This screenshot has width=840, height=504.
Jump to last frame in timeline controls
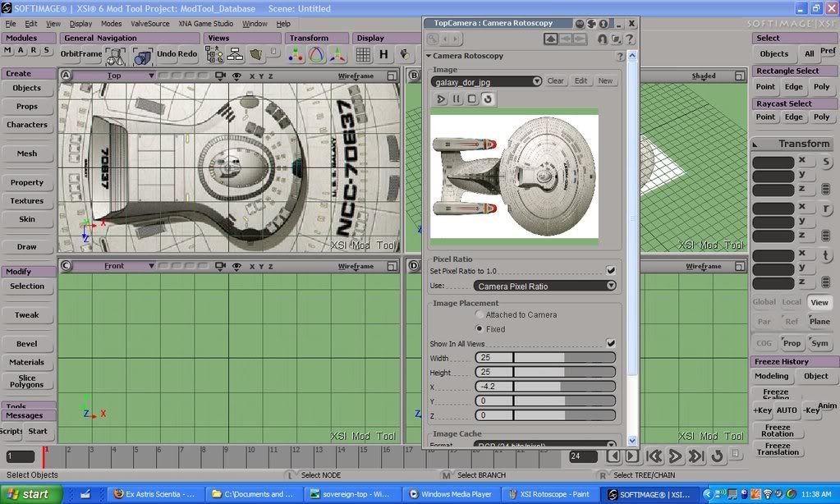tap(695, 456)
